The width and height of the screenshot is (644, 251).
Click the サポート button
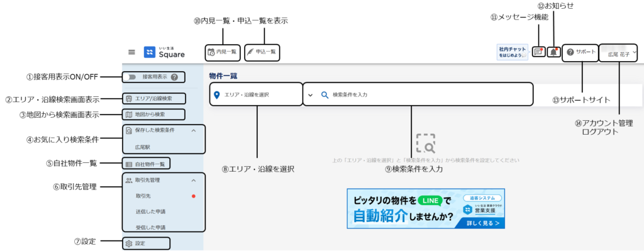(x=580, y=52)
